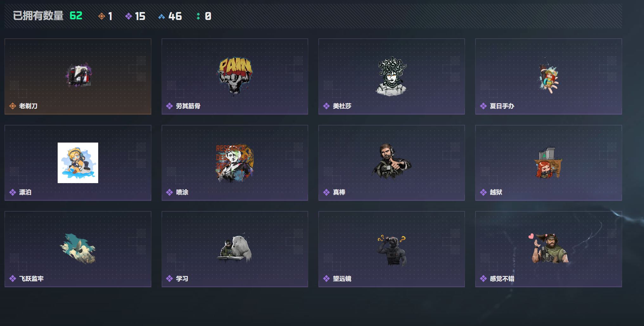This screenshot has width=644, height=326.
Task: Click the 已拥有数量 owned count label
Action: pos(38,16)
